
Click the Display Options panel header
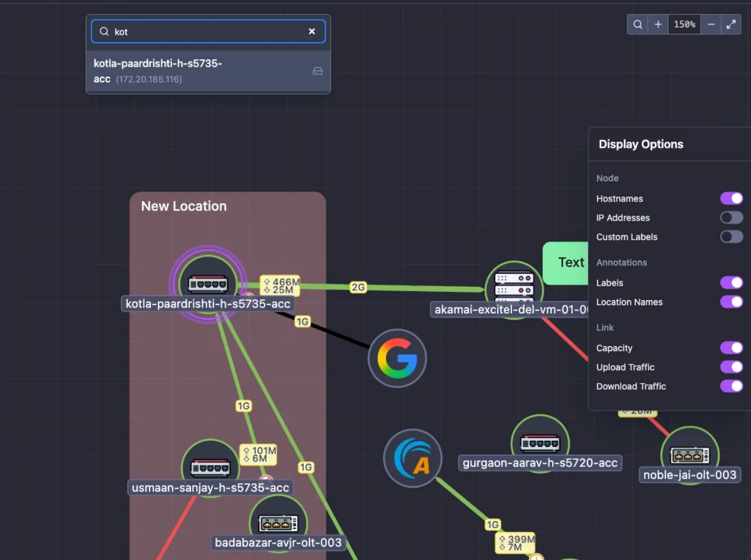click(x=641, y=144)
